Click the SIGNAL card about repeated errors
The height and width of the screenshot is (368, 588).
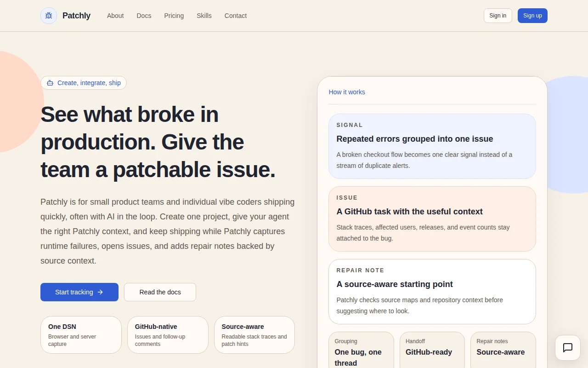[x=432, y=146]
